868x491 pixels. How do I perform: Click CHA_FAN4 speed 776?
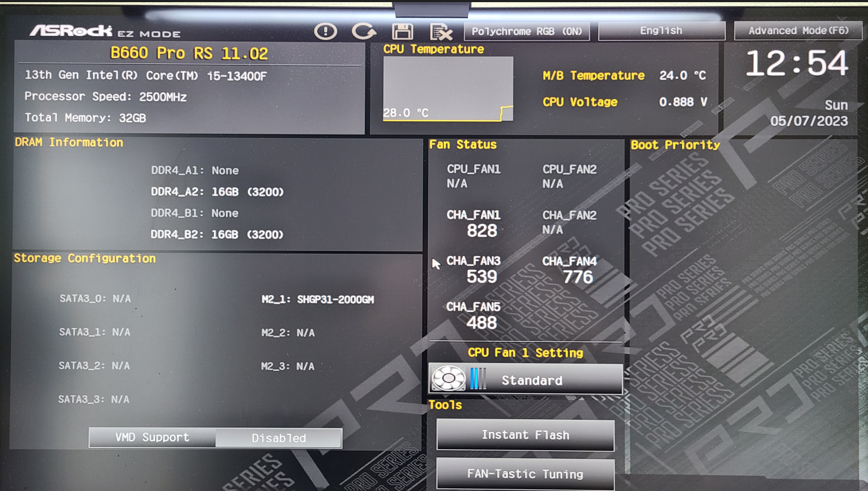[x=570, y=270]
